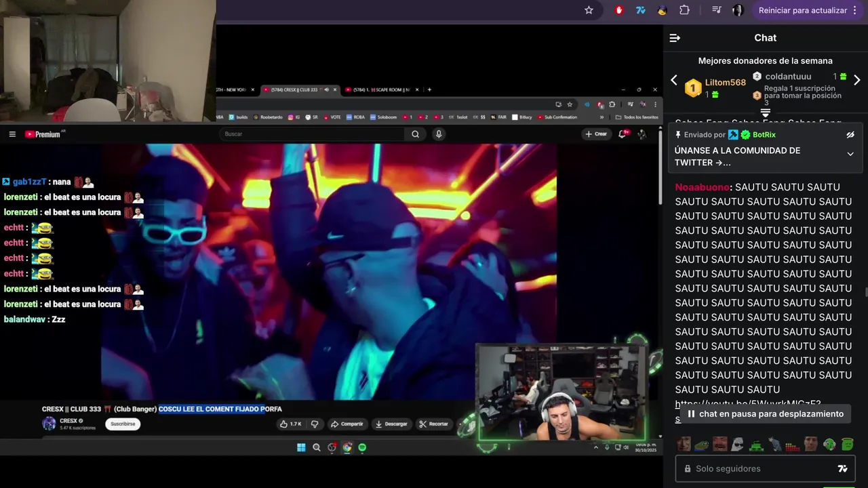This screenshot has height=488, width=868.
Task: Open the taskbar clock and date
Action: [x=646, y=447]
